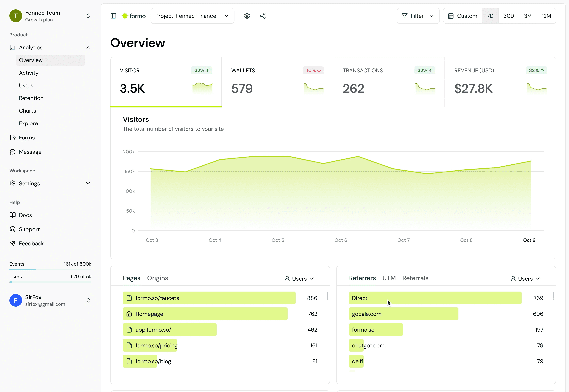
Task: Click the SirFox user avatar
Action: pos(16,300)
